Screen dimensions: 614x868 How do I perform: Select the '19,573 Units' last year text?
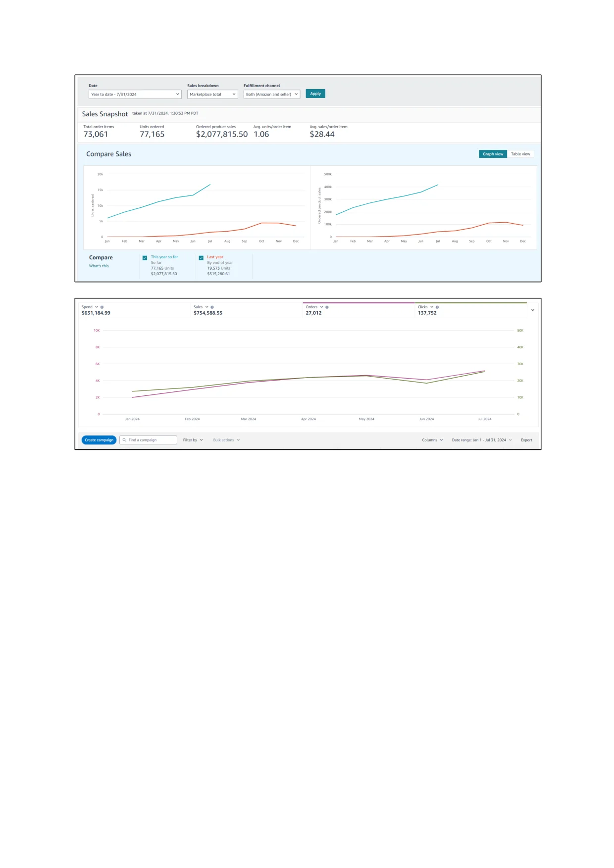point(219,268)
